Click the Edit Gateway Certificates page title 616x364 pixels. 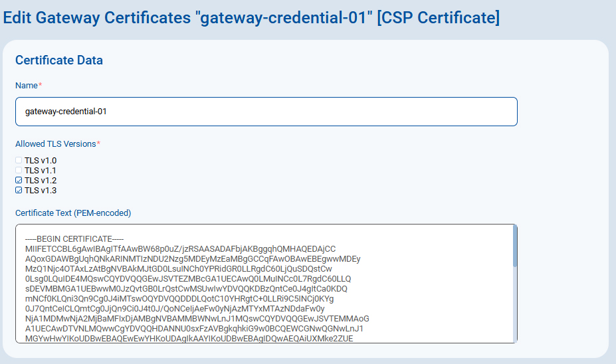(x=251, y=17)
